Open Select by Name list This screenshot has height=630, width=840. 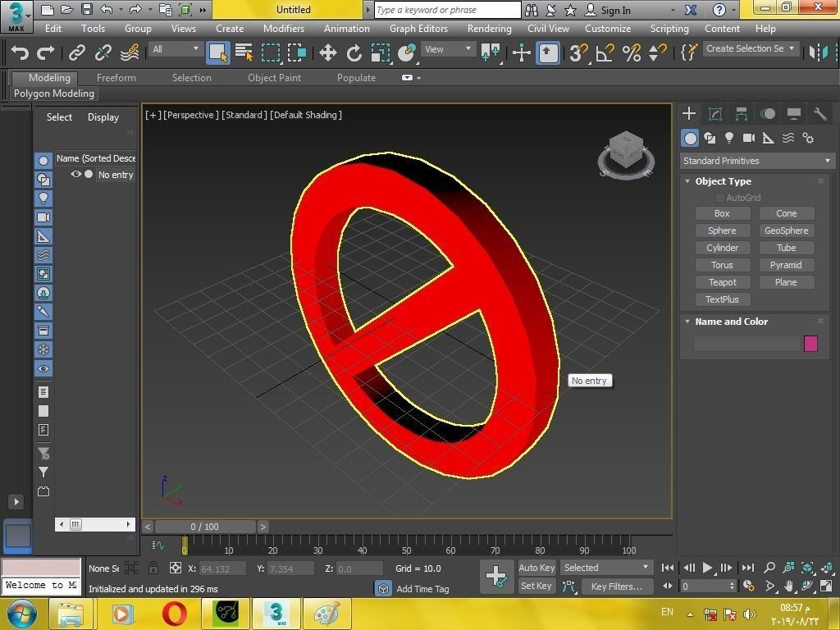pyautogui.click(x=244, y=53)
